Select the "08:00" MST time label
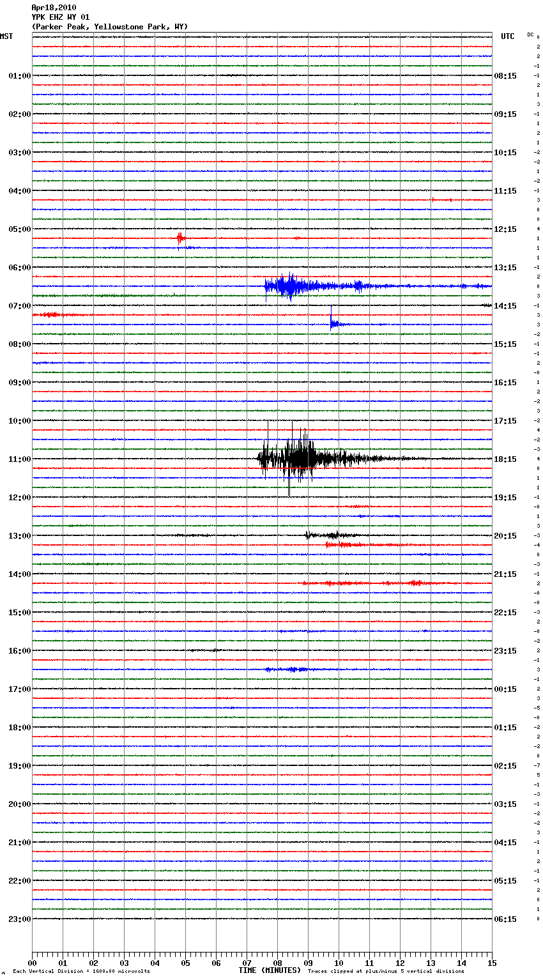This screenshot has height=980, width=543. (20, 344)
